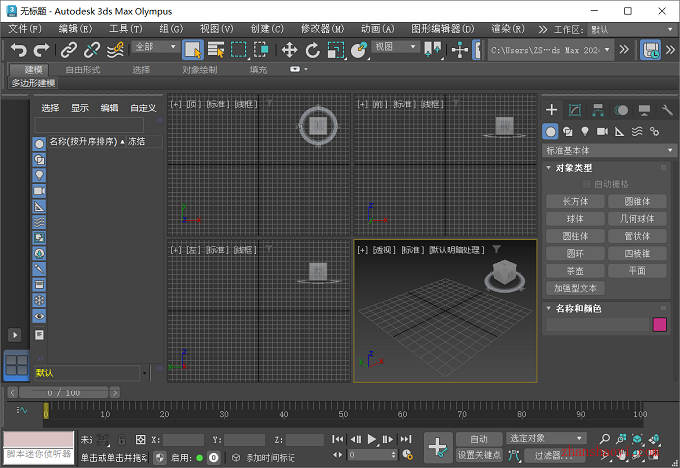Open the Utilities wrench panel tab

[667, 110]
